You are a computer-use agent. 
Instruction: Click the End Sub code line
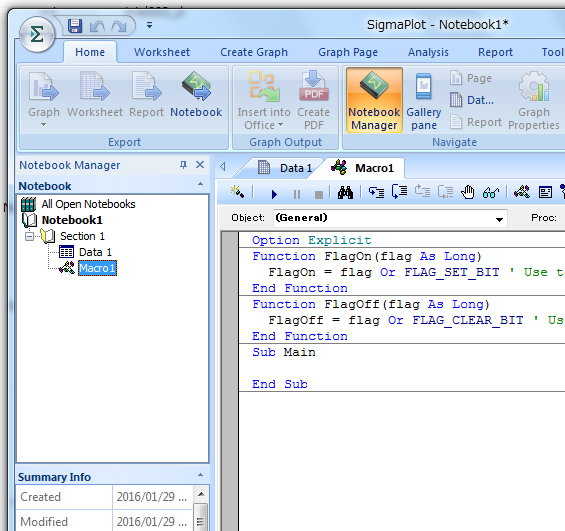pos(280,384)
